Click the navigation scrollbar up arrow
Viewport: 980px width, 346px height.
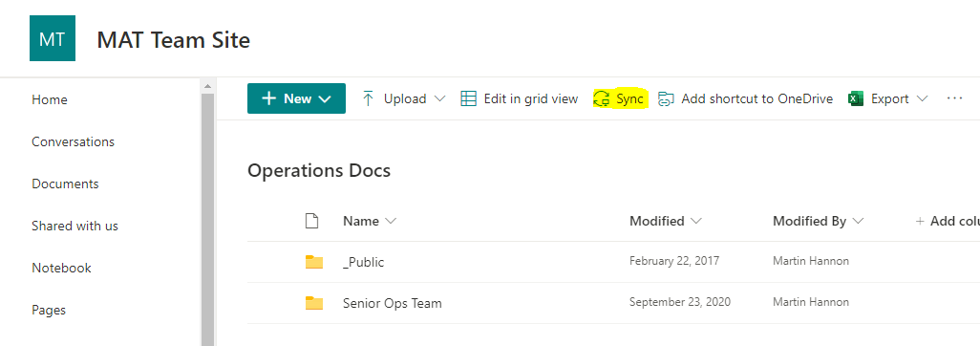[x=208, y=86]
